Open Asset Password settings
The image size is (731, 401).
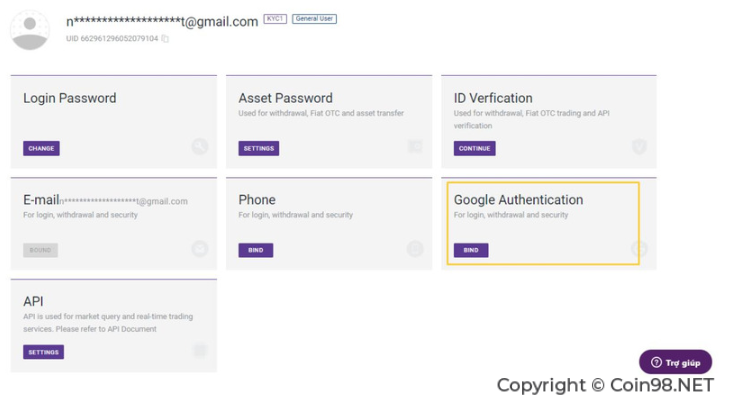(x=259, y=148)
